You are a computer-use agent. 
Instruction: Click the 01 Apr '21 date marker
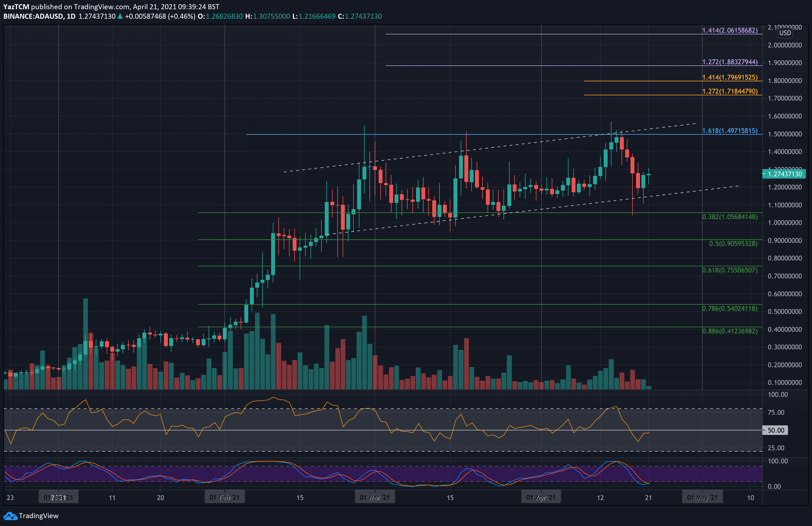tap(541, 497)
